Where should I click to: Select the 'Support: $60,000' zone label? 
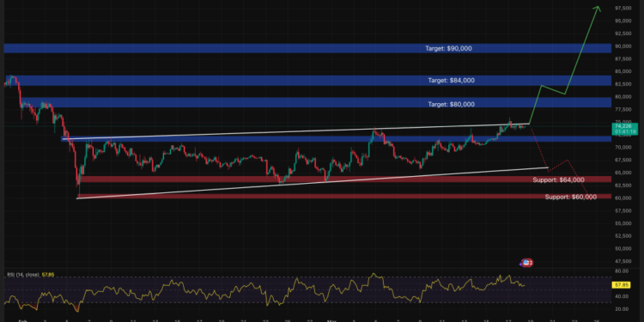(x=570, y=197)
